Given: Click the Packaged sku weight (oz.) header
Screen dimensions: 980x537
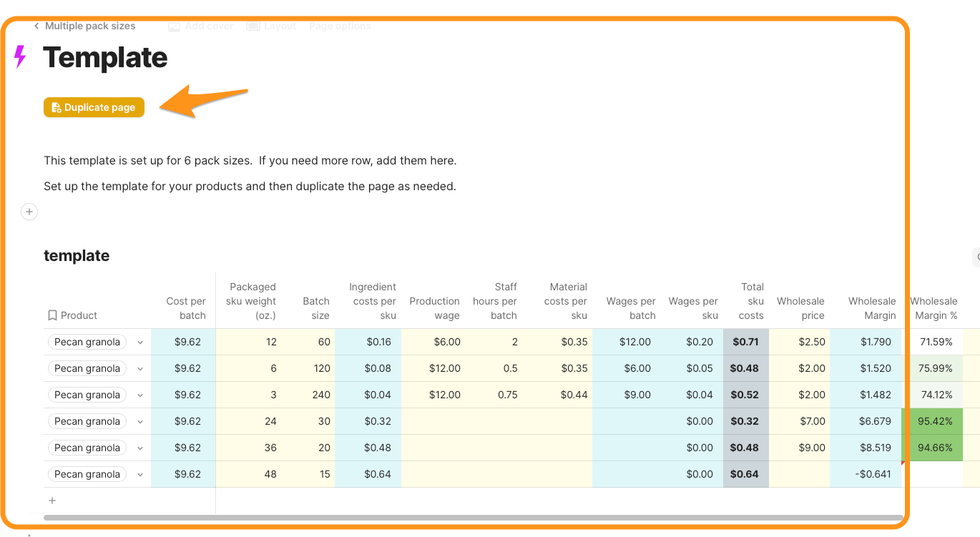Looking at the screenshot, I should (x=251, y=301).
